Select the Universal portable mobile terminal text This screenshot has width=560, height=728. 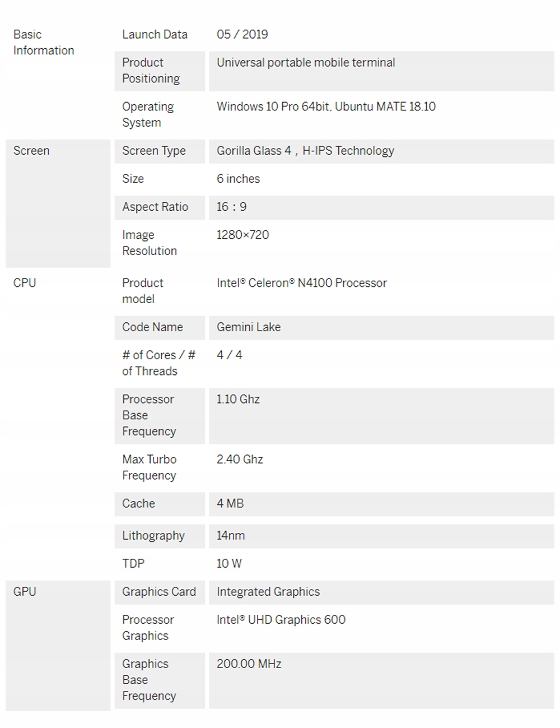pos(306,62)
